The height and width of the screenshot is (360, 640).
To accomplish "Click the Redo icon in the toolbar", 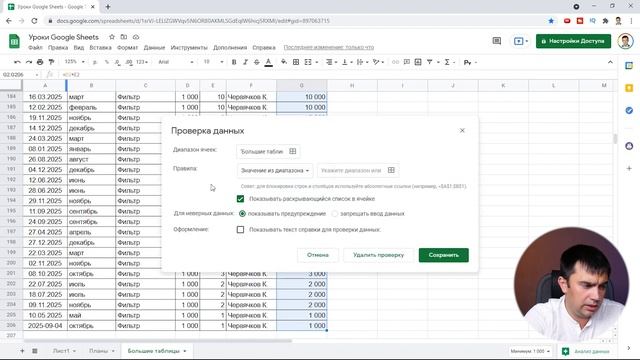I will (29, 62).
